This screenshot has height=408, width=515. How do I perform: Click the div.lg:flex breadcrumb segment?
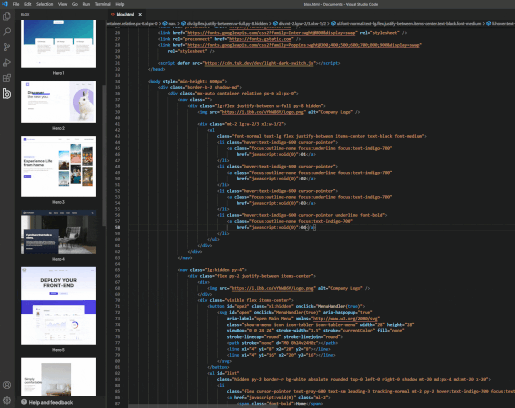[x=225, y=23]
